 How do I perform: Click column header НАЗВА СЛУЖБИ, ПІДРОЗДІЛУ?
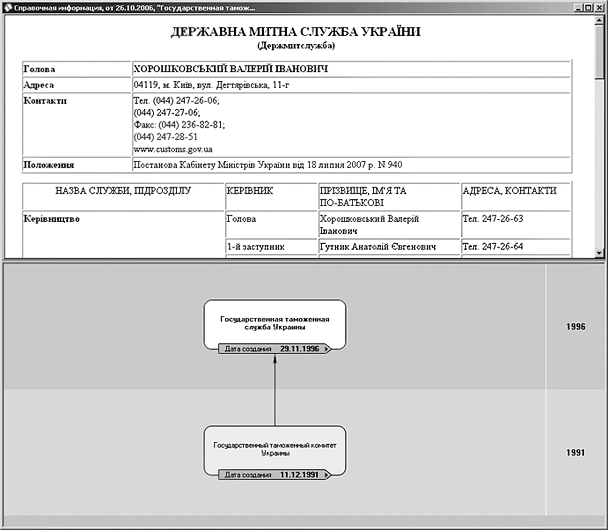pyautogui.click(x=123, y=197)
